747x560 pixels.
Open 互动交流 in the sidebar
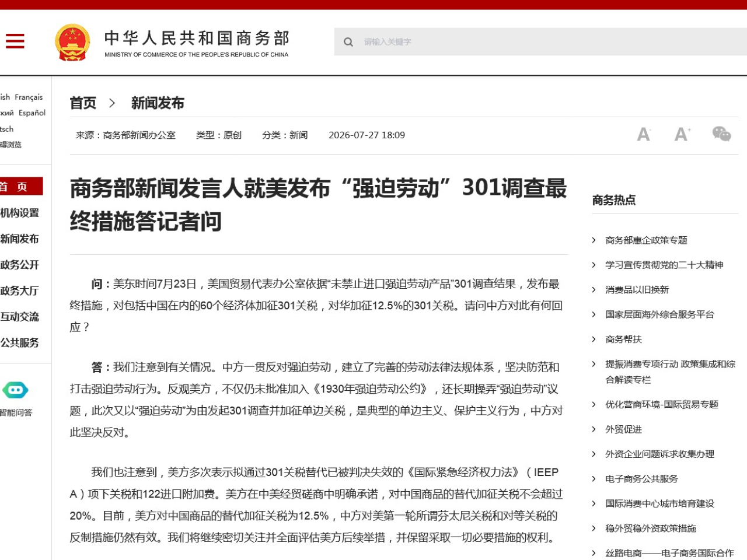(19, 317)
